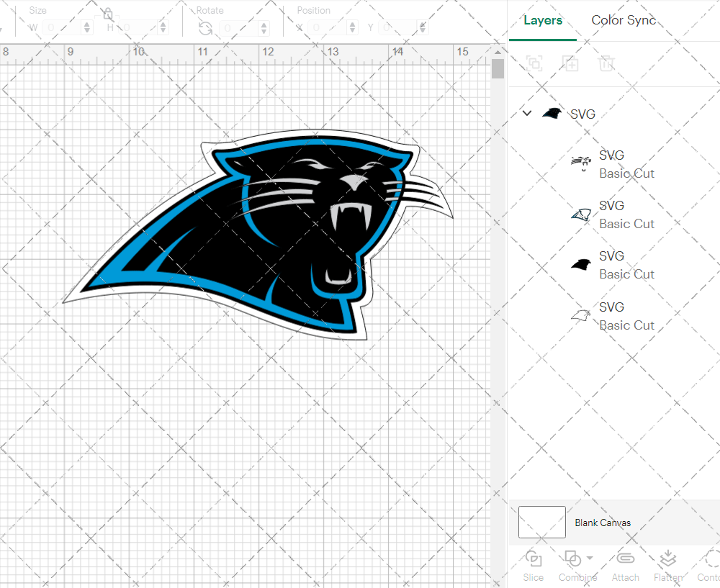Click the Rotate icon
Viewport: 720px width, 588px height.
point(205,28)
